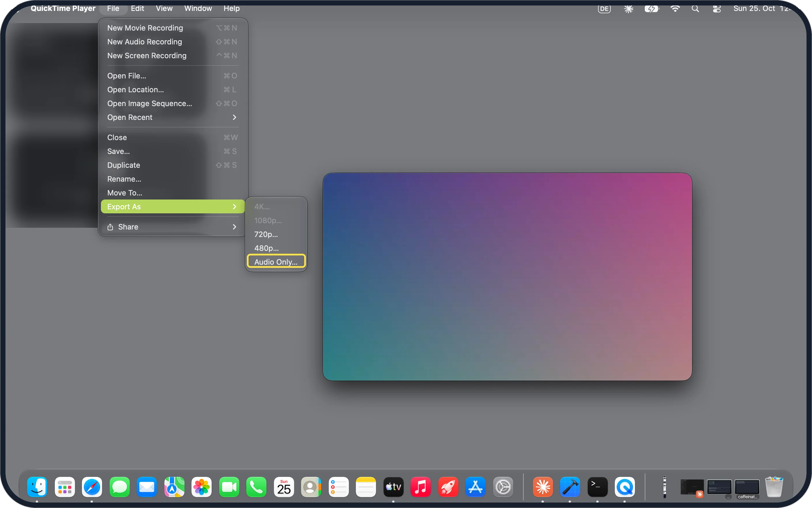Open the Window menu
The width and height of the screenshot is (812, 508).
point(198,8)
